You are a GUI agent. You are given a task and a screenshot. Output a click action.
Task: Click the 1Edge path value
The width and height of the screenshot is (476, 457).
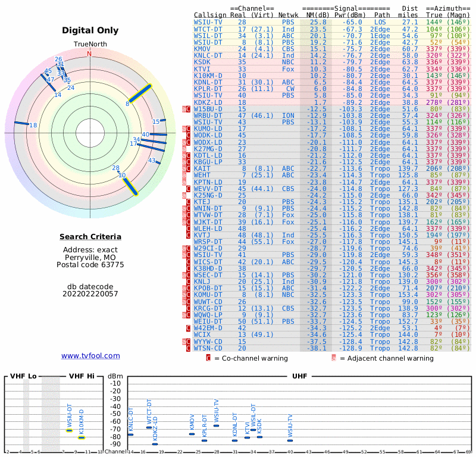tap(380, 36)
